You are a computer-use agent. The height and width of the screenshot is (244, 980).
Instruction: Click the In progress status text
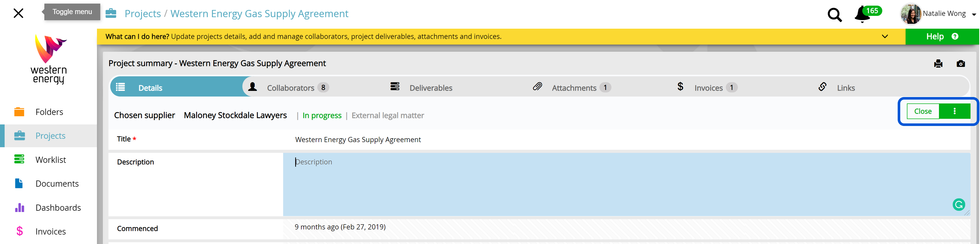click(x=322, y=115)
